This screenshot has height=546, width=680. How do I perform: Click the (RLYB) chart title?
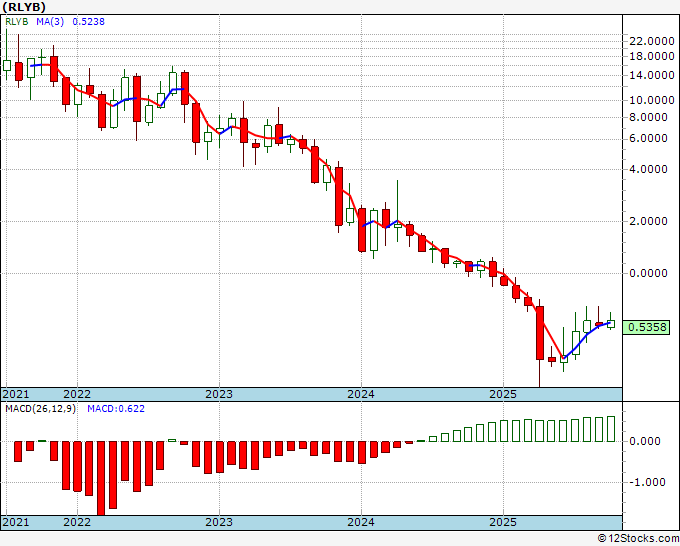(24, 7)
